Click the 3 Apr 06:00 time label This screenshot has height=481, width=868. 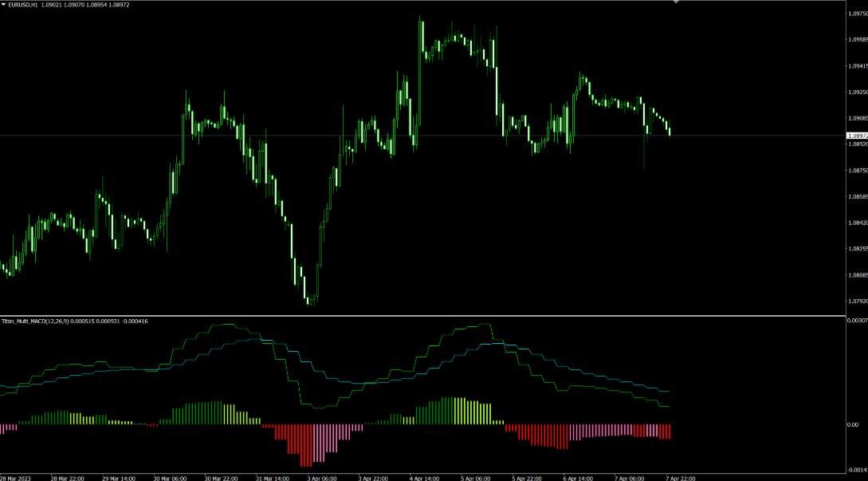[324, 478]
